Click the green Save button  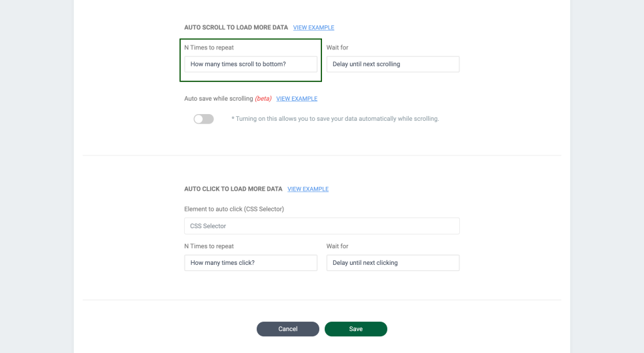point(355,329)
